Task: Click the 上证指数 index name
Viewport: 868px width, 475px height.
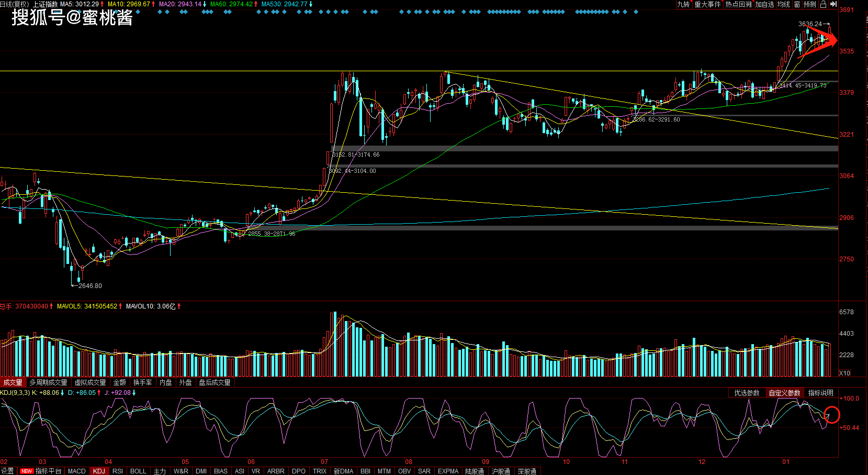Action: point(45,4)
